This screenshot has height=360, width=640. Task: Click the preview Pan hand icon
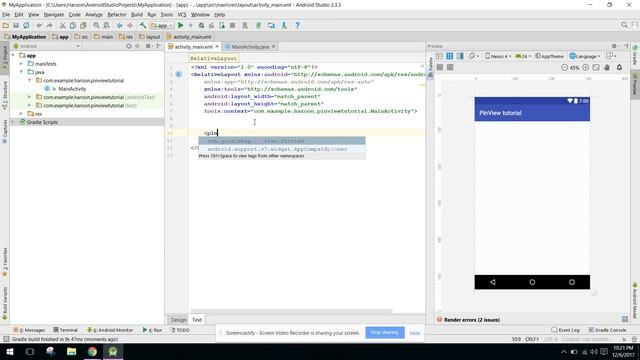click(x=607, y=67)
